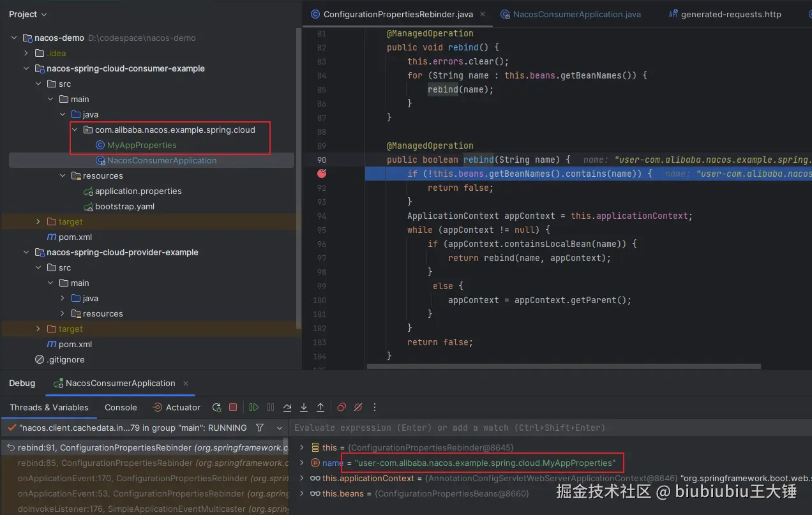Click the Evaluate expression input field
This screenshot has width=812, height=515.
[549, 428]
